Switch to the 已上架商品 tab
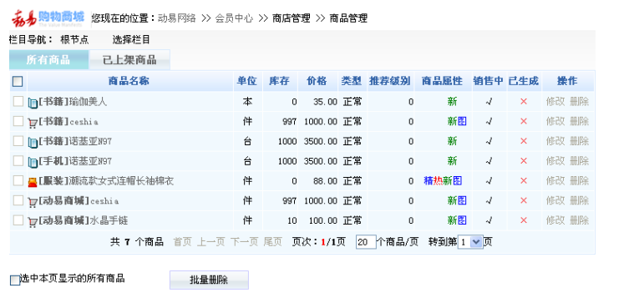The width and height of the screenshot is (644, 303). (x=129, y=60)
